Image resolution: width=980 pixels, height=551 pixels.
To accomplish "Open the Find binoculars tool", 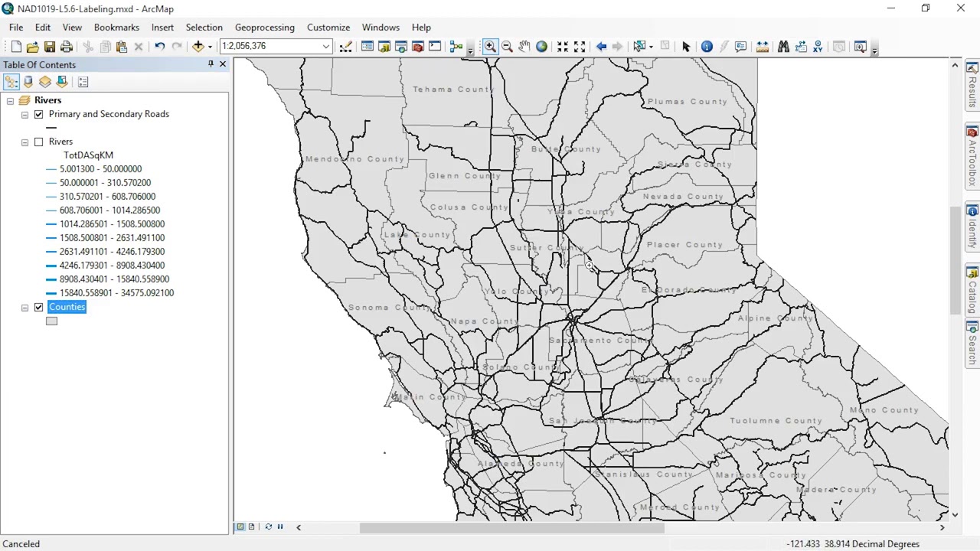I will pos(783,47).
